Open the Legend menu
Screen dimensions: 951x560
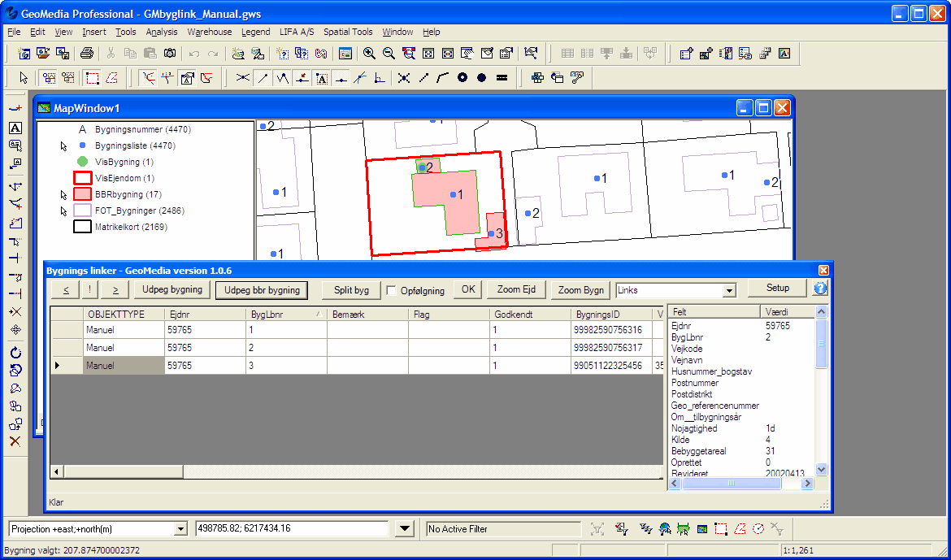(x=255, y=32)
